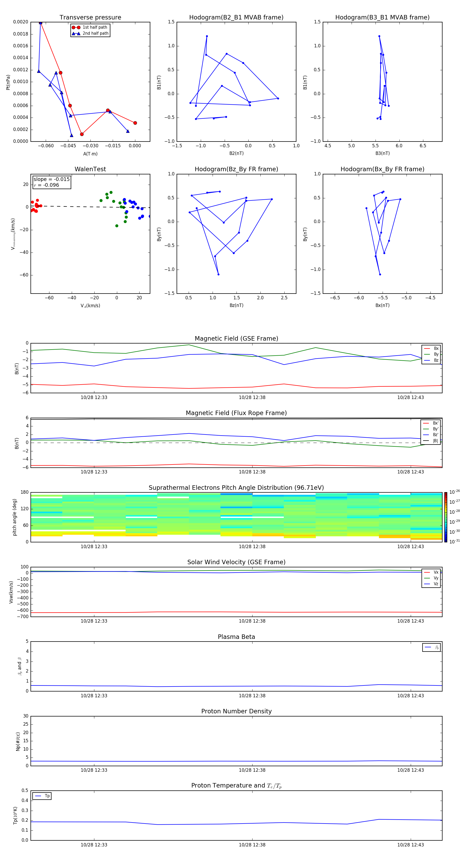Viewport: 473px width, 868px height.
Task: Click the 'pitch angle (deg)' axis label
Action: coord(14,517)
